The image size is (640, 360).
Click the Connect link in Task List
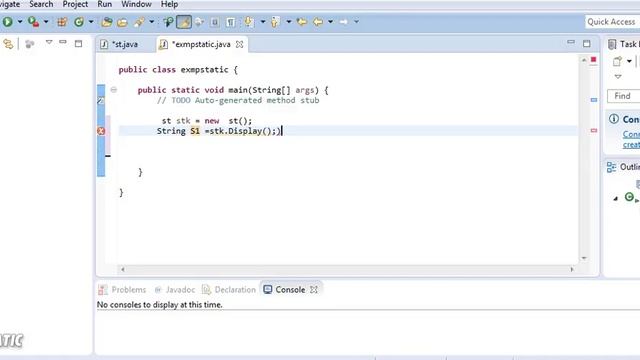coord(631,134)
